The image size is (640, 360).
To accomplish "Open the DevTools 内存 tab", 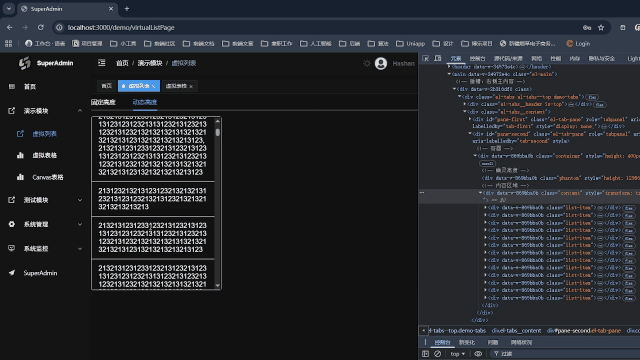I will click(x=575, y=58).
